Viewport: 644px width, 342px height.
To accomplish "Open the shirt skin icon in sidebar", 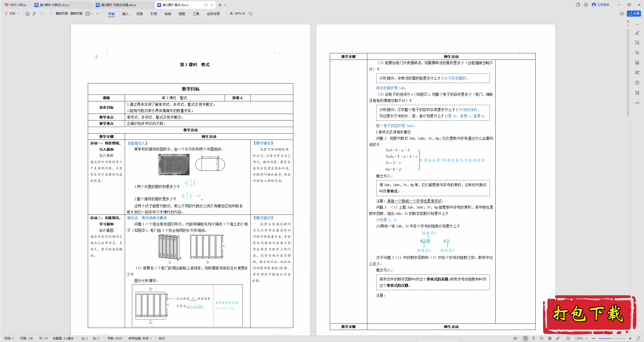I will pos(637,93).
